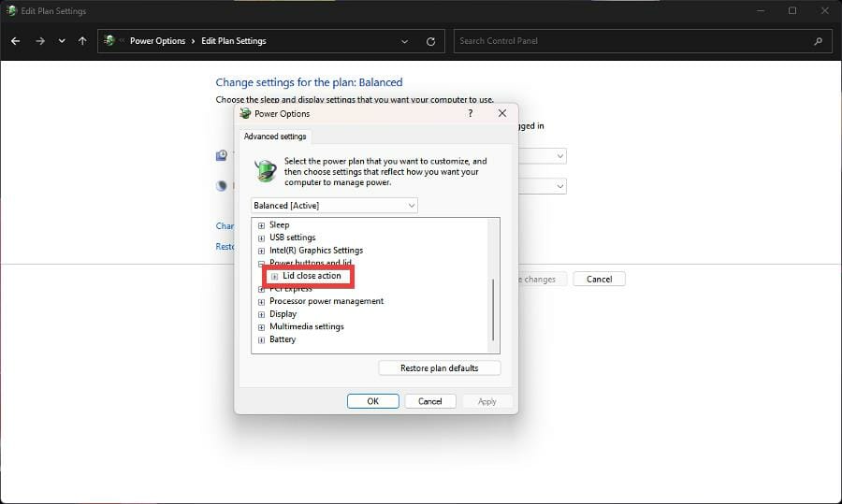Click the battery plug icon in dialog
The height and width of the screenshot is (504, 842).
266,171
